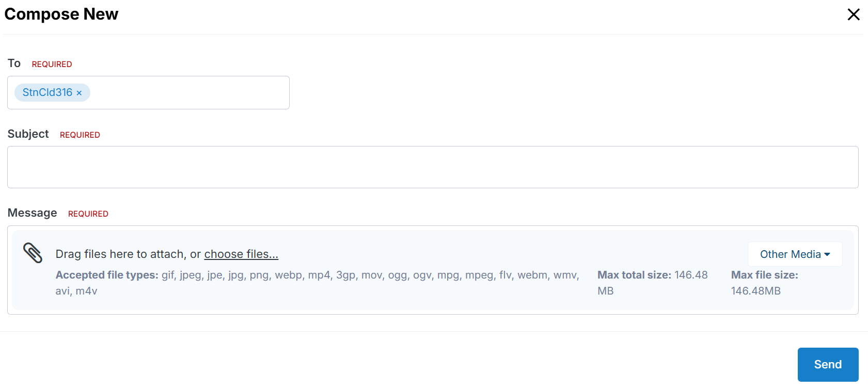Click the paperclip attachment icon
This screenshot has width=868, height=391.
pos(33,253)
